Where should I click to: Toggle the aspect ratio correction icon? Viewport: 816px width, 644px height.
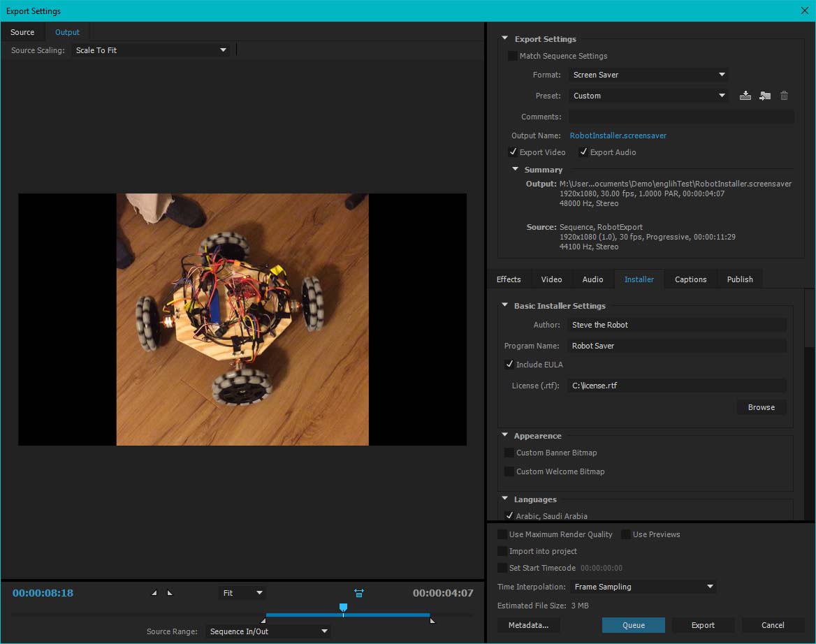point(359,593)
